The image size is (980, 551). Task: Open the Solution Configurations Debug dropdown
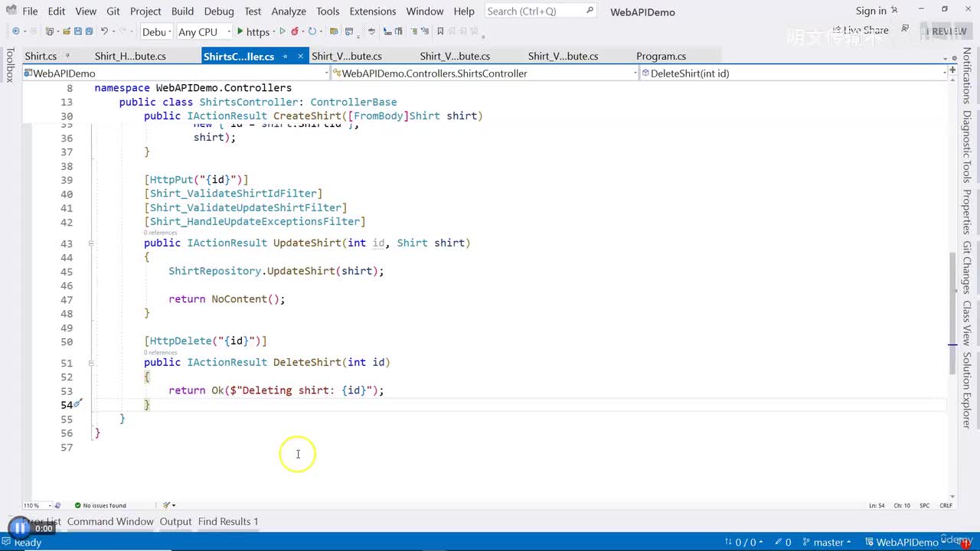(155, 31)
